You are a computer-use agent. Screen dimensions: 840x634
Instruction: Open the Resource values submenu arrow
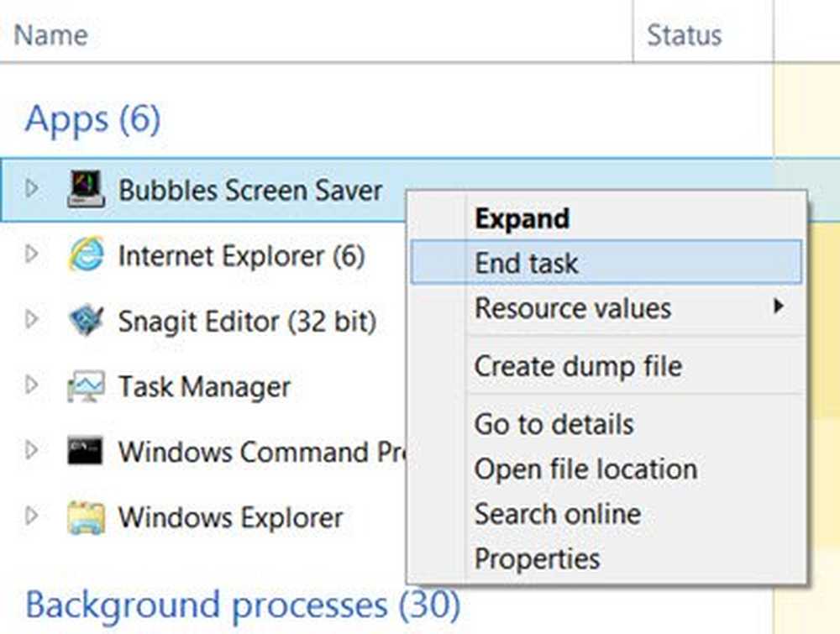tap(777, 307)
